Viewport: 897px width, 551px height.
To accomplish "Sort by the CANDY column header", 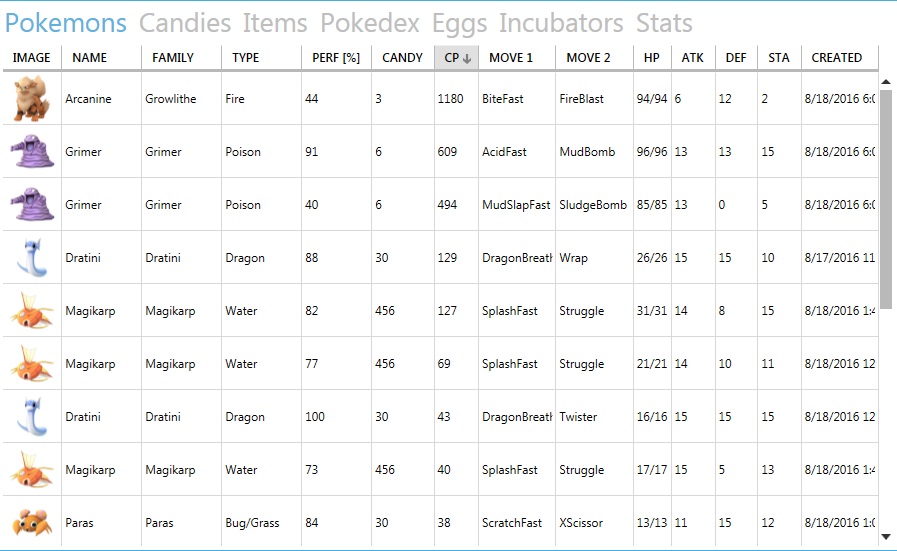I will (x=403, y=58).
